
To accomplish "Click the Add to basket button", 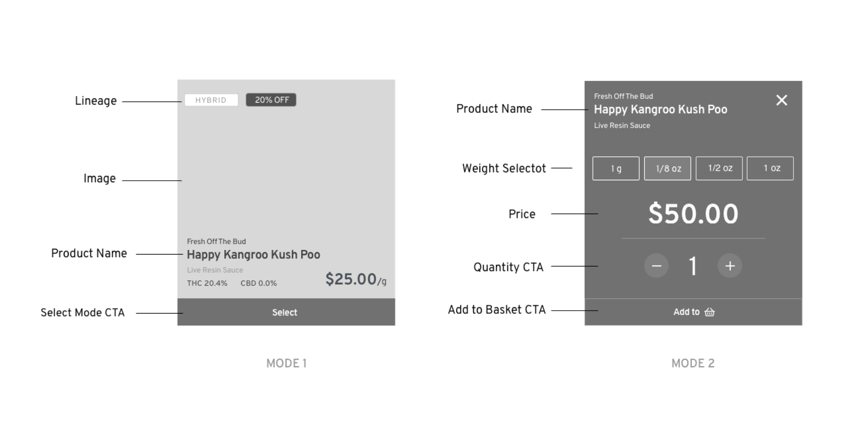I will 693,312.
